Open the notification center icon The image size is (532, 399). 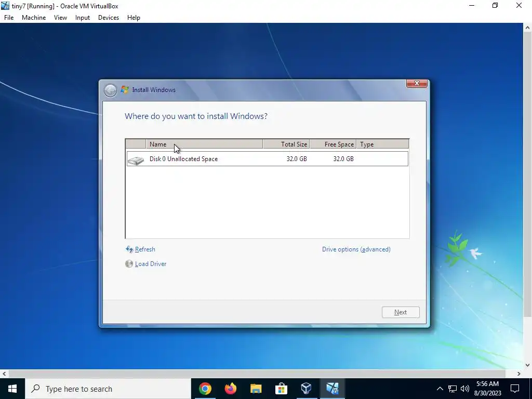coord(515,389)
